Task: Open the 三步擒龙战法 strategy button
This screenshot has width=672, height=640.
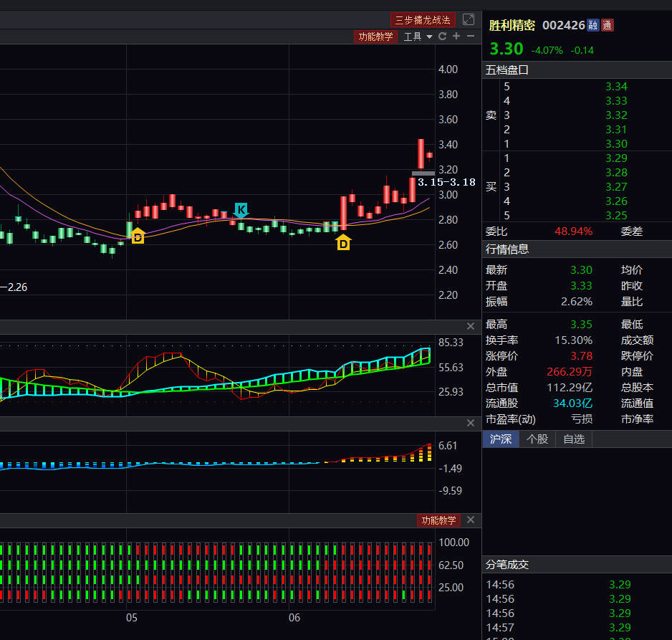Action: pyautogui.click(x=423, y=20)
